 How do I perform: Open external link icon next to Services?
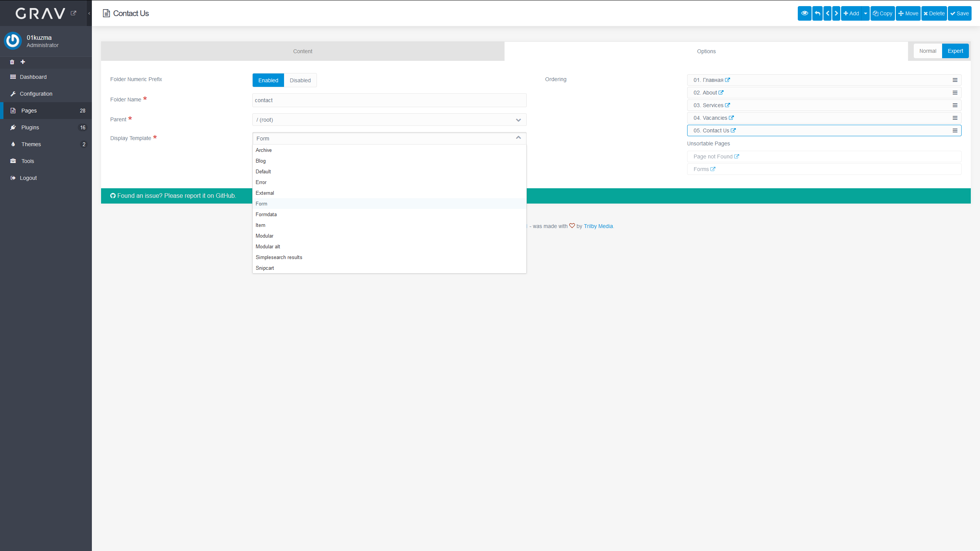(727, 105)
